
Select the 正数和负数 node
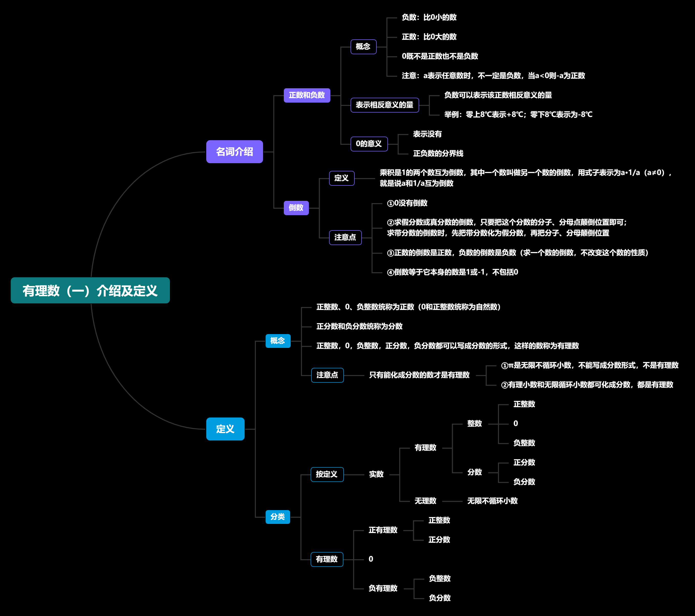[307, 95]
